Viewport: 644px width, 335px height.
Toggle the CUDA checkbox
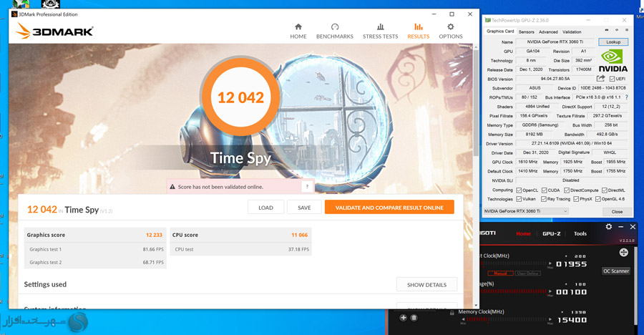click(x=545, y=190)
